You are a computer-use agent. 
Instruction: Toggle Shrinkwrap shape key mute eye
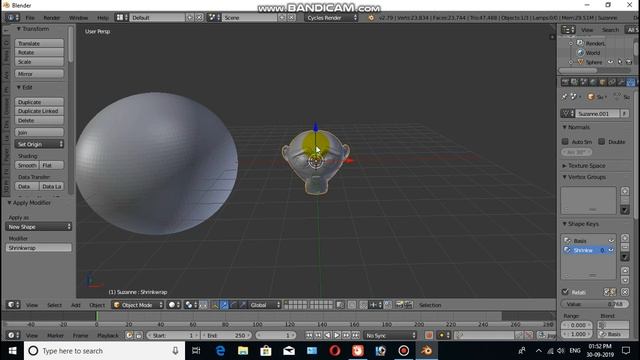point(611,250)
